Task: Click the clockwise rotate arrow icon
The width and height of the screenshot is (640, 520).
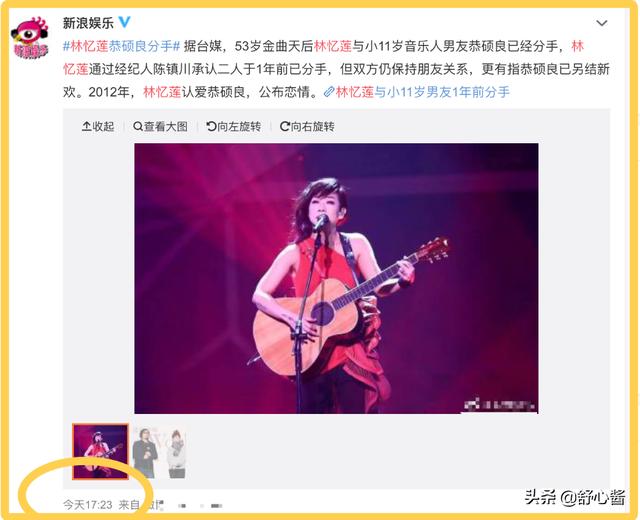Action: click(284, 127)
